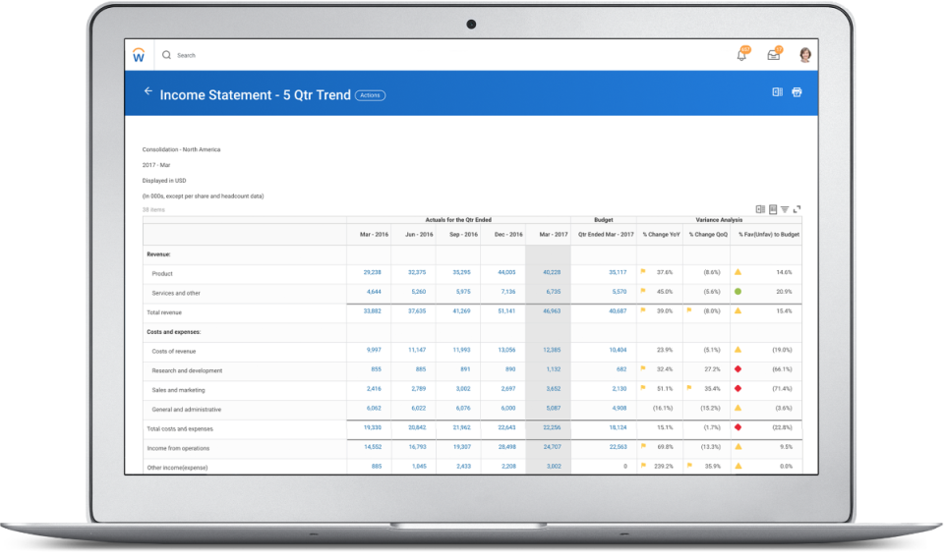This screenshot has width=944, height=560.
Task: Go back using the header arrow
Action: (147, 91)
